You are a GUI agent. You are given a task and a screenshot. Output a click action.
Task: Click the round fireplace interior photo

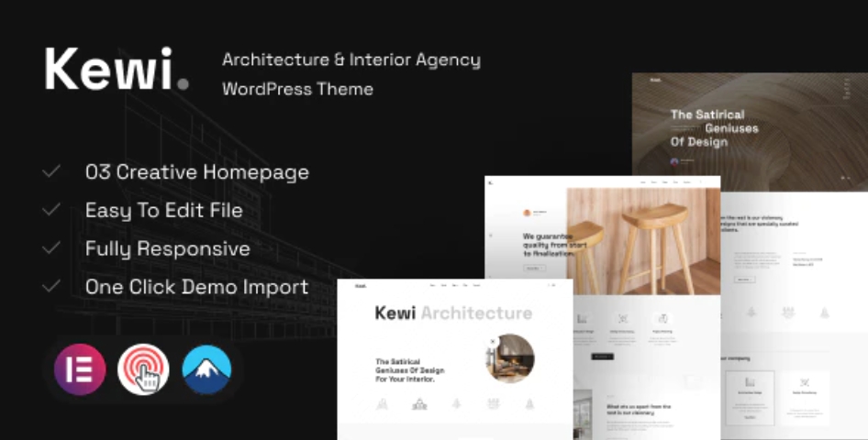tap(510, 358)
